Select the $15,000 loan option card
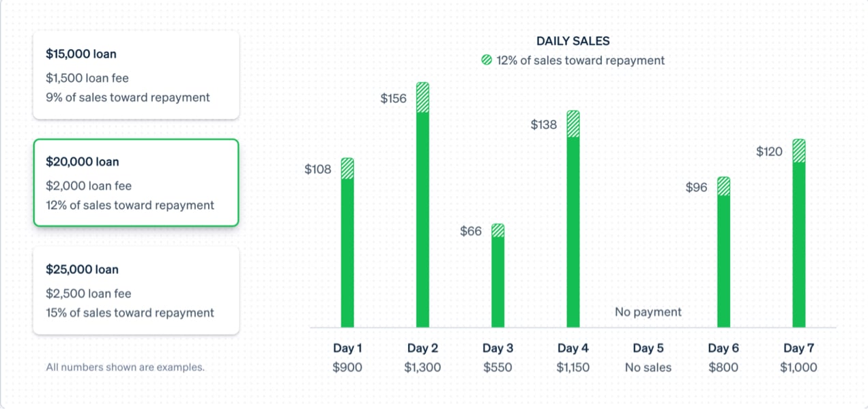The image size is (868, 409). pos(136,76)
